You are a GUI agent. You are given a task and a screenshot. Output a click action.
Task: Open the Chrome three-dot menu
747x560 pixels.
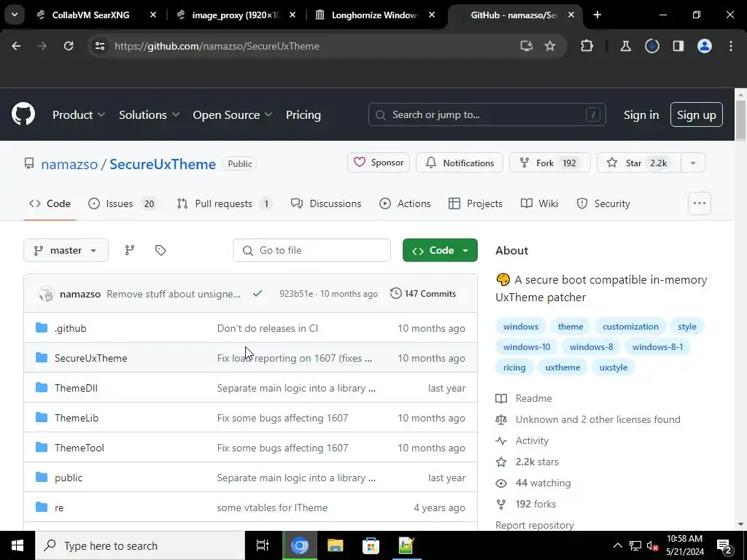(731, 46)
